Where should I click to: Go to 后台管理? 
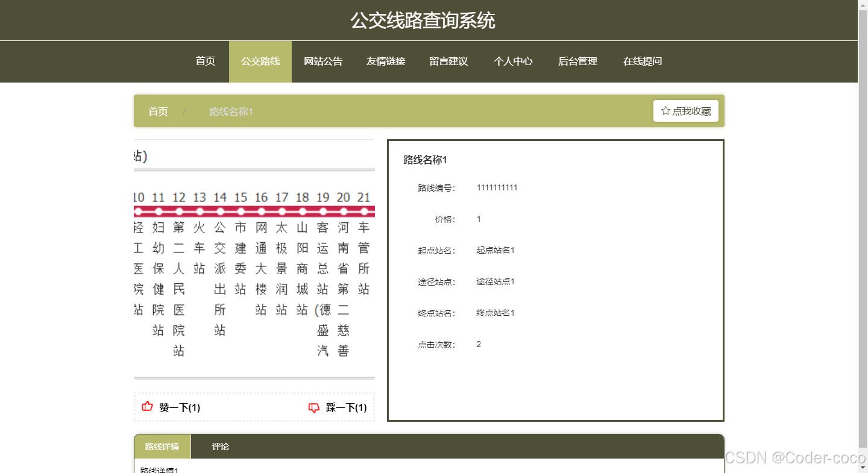(577, 61)
